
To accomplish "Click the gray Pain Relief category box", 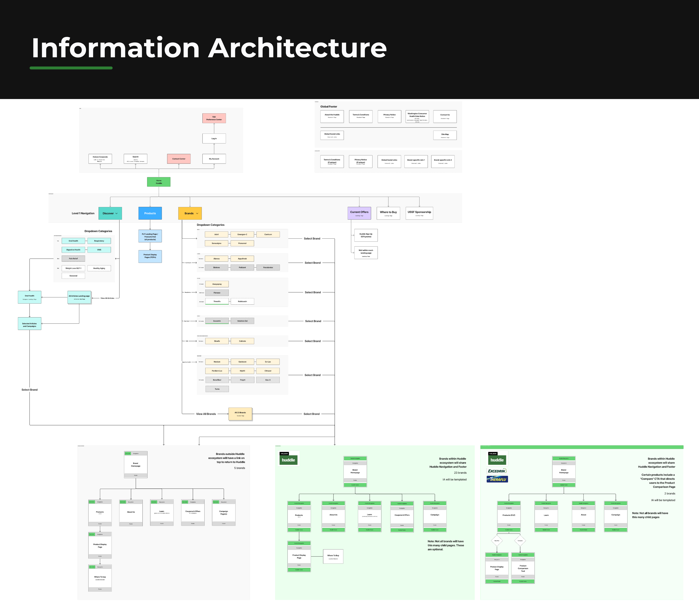I will (x=73, y=259).
